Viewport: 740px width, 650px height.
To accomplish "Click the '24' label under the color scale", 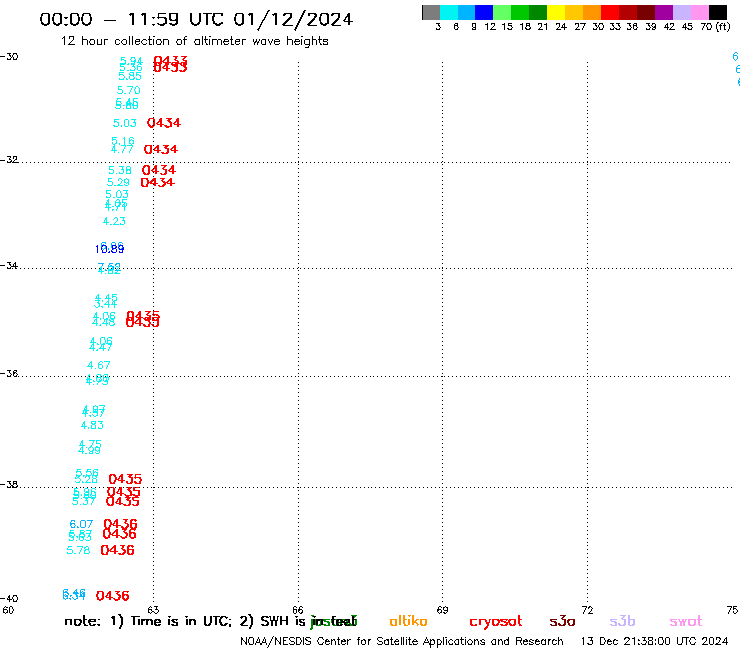I will [x=561, y=27].
